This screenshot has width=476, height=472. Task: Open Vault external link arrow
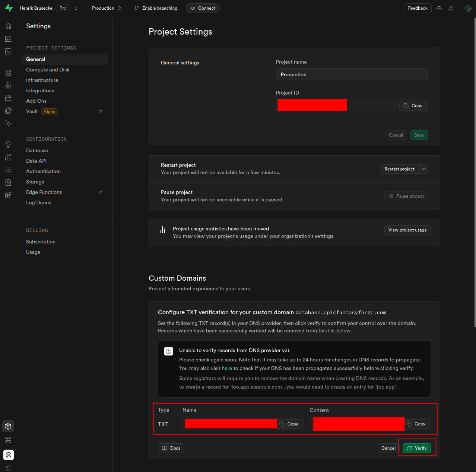(101, 112)
